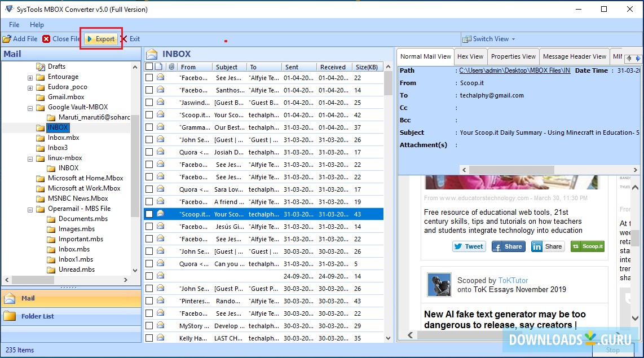The height and width of the screenshot is (358, 644).
Task: Click the red Close File icon
Action: click(x=46, y=39)
